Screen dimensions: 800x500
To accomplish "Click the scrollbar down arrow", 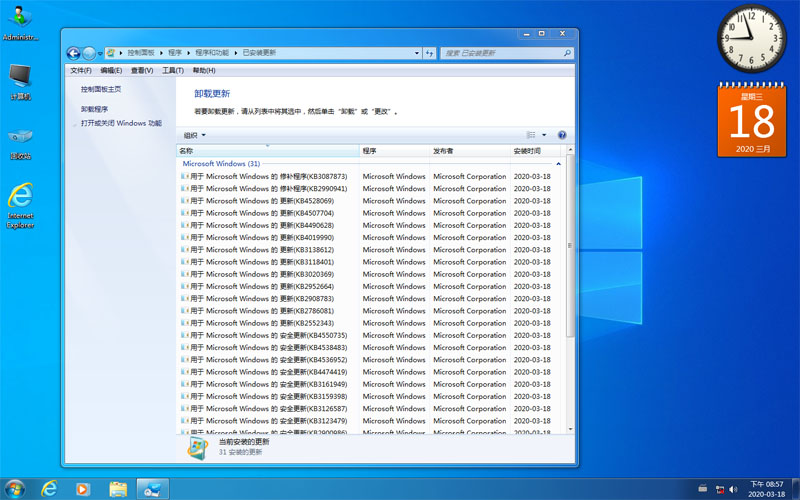I will pos(570,429).
